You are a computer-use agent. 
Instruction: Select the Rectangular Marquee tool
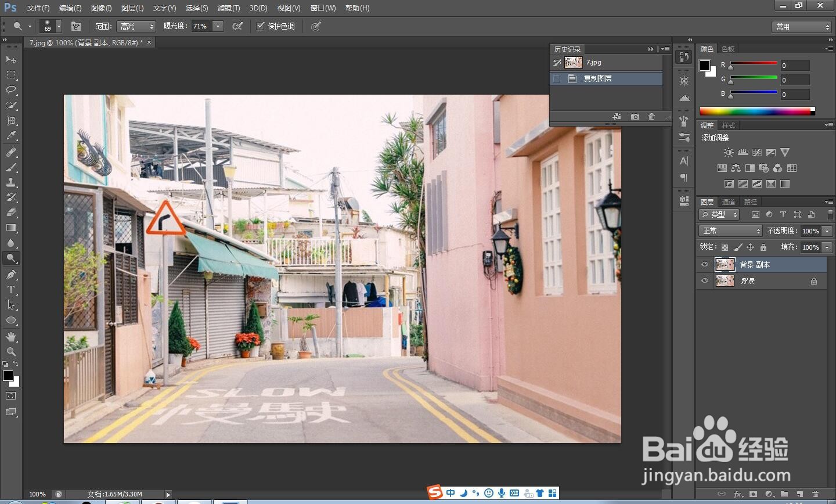point(10,75)
